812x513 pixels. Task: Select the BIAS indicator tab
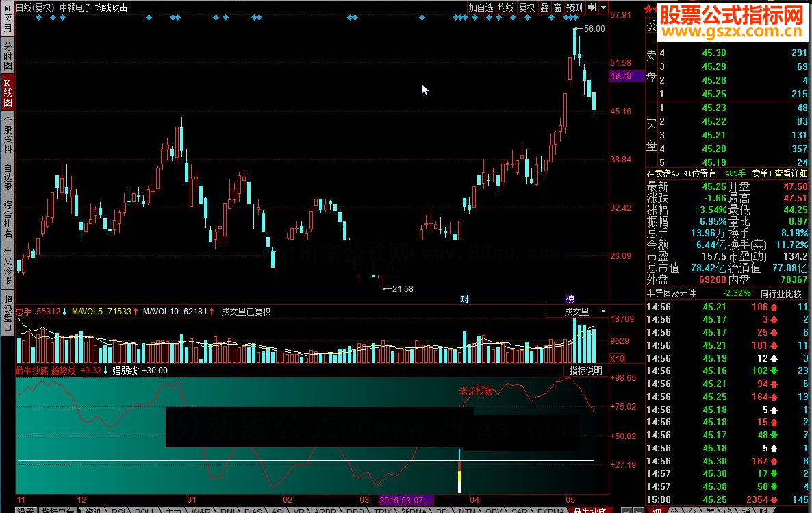coord(253,510)
